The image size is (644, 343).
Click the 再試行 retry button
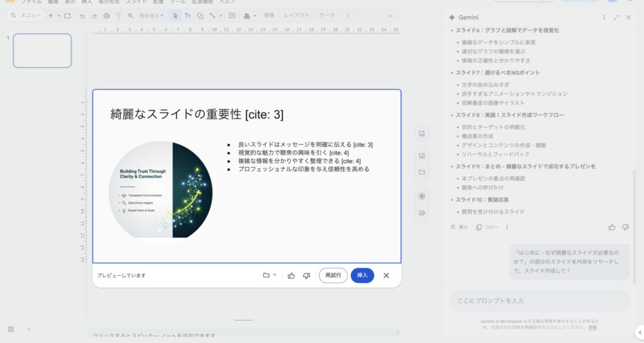(333, 275)
